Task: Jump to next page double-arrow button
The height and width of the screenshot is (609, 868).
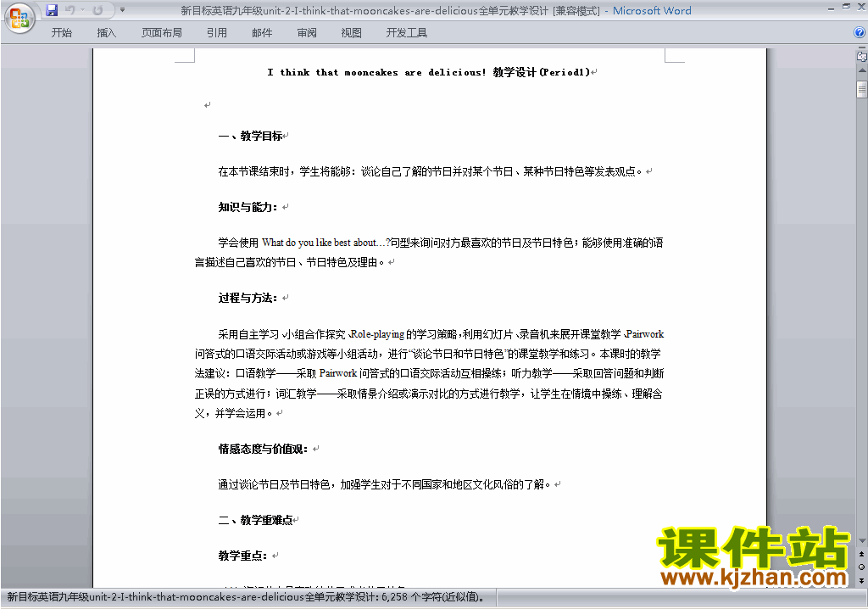Action: tap(861, 580)
